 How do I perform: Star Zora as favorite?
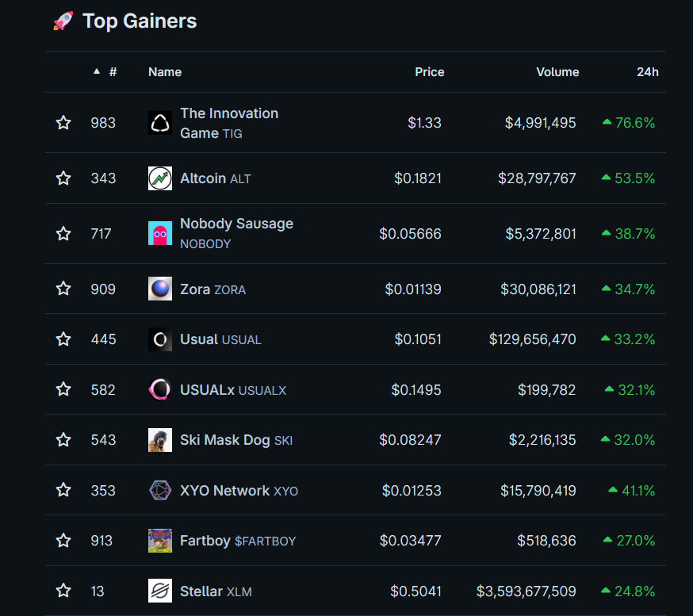pos(63,289)
